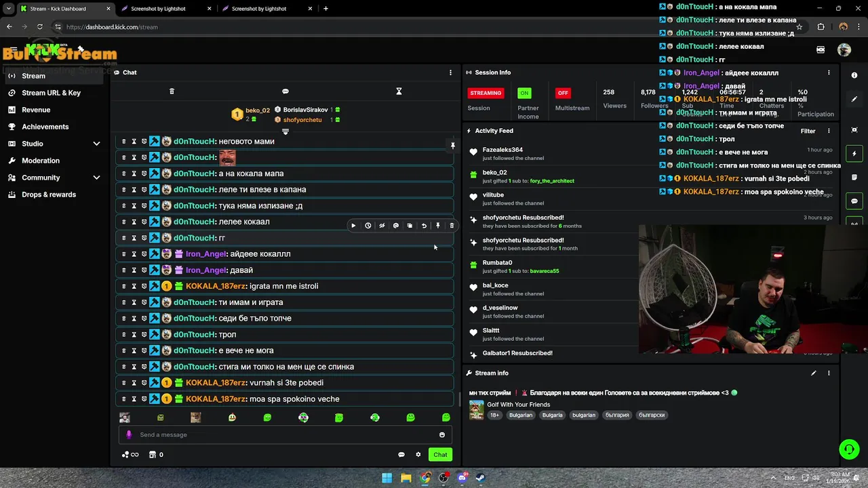Screen dimensions: 868x488
Task: Click play icon in the message hover toolbar
Action: (353, 226)
